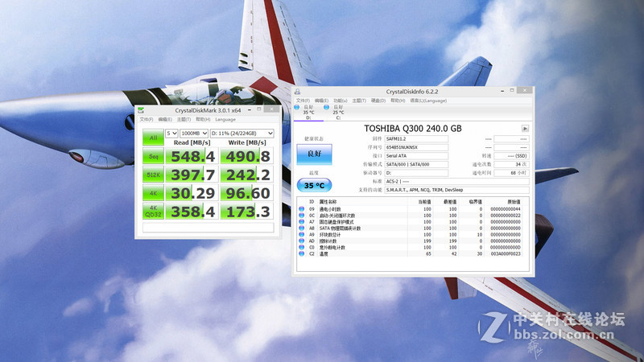This screenshot has height=362, width=644.
Task: Click the 4K QD32 write result 173.3
Action: (247, 211)
